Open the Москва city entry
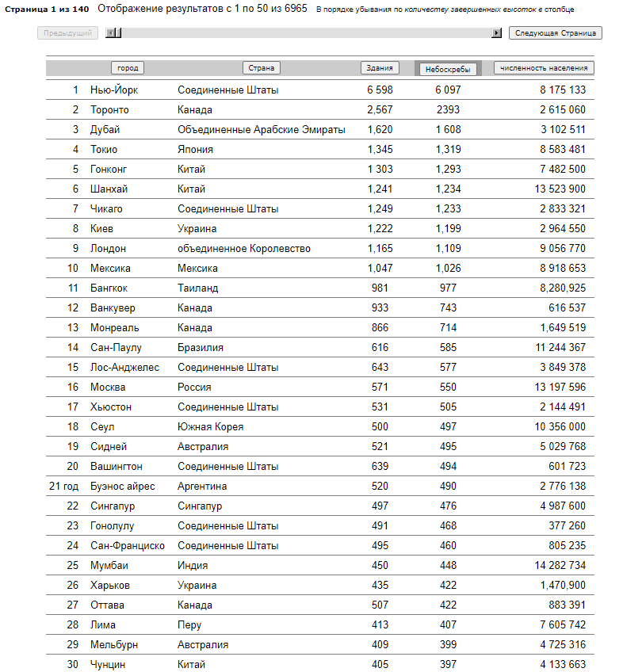The height and width of the screenshot is (672, 623). (108, 387)
